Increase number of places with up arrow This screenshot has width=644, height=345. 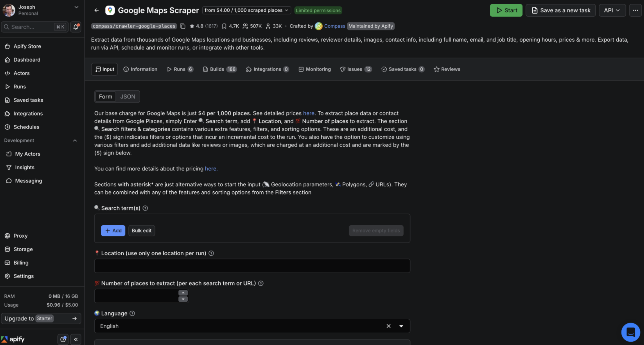(x=183, y=293)
